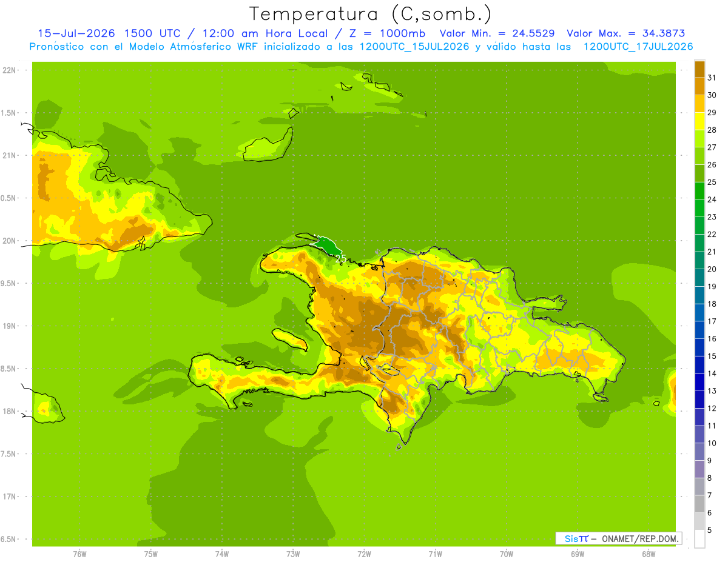Click the blue swatch between 14 and 15
This screenshot has height=562, width=728.
coord(699,365)
